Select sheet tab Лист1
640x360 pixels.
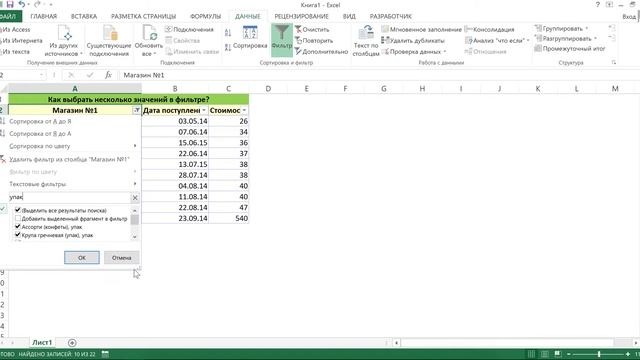(x=42, y=342)
